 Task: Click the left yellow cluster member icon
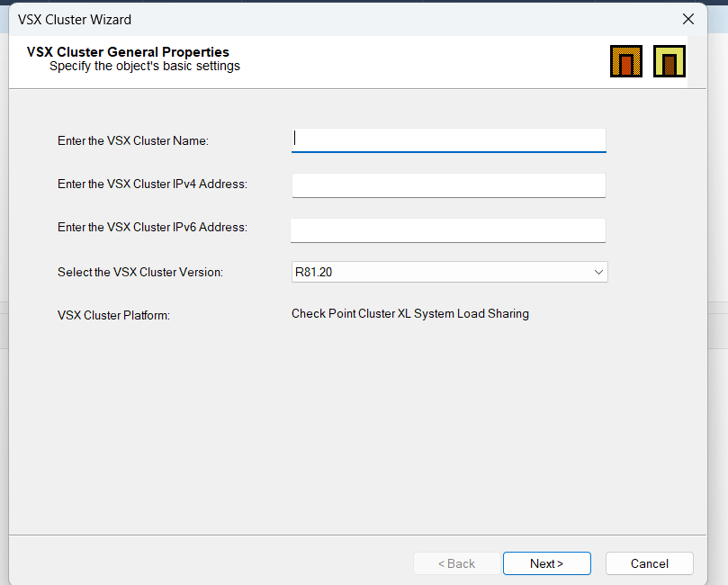625,61
